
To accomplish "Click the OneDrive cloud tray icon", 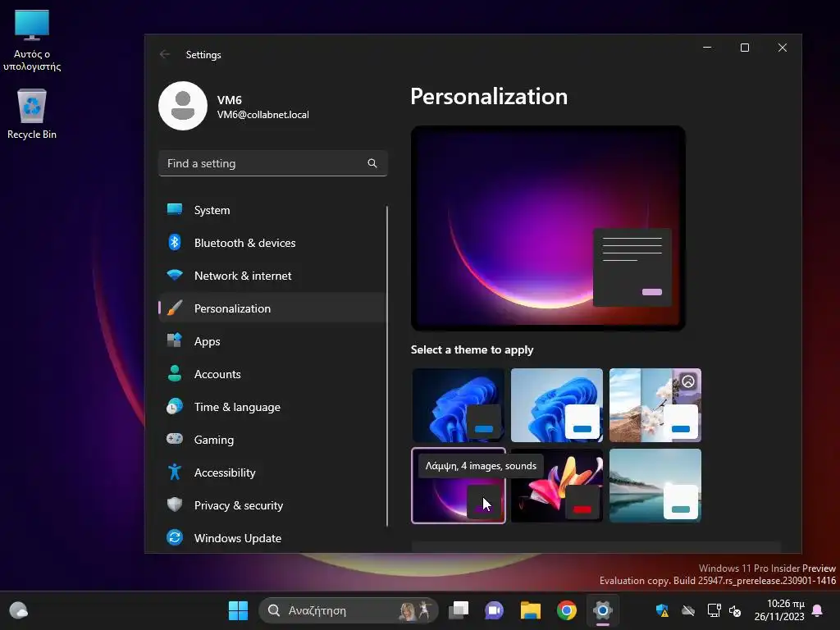I will click(x=688, y=610).
